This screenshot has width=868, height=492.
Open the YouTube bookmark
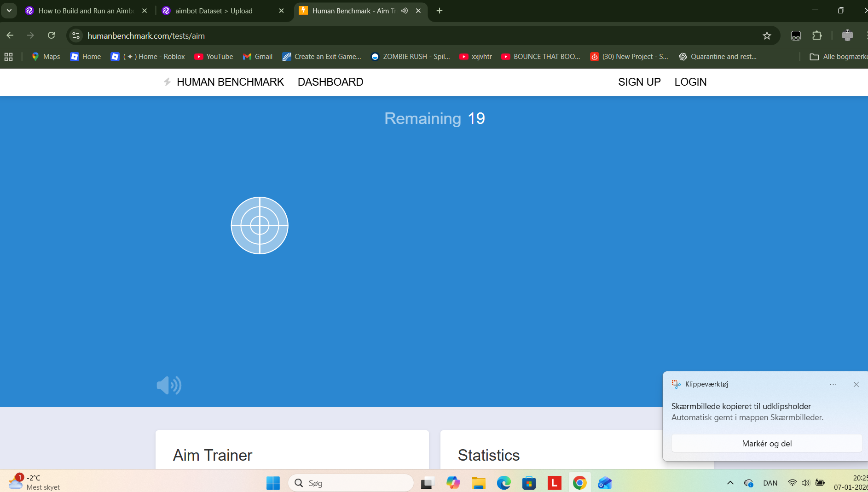pyautogui.click(x=214, y=57)
